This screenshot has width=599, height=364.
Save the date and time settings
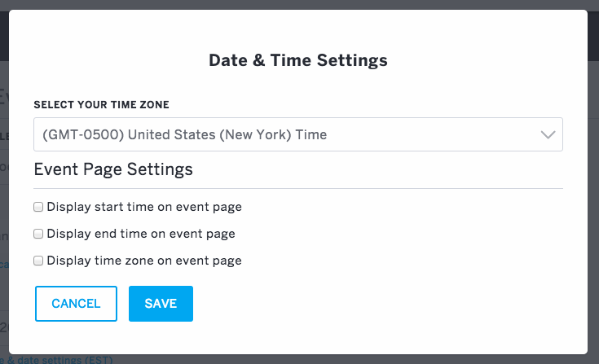(x=161, y=304)
